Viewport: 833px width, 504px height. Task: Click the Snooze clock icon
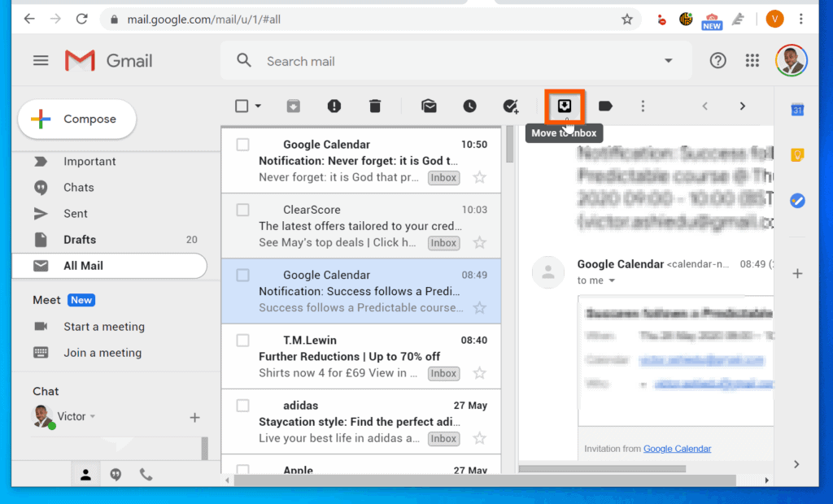point(469,106)
